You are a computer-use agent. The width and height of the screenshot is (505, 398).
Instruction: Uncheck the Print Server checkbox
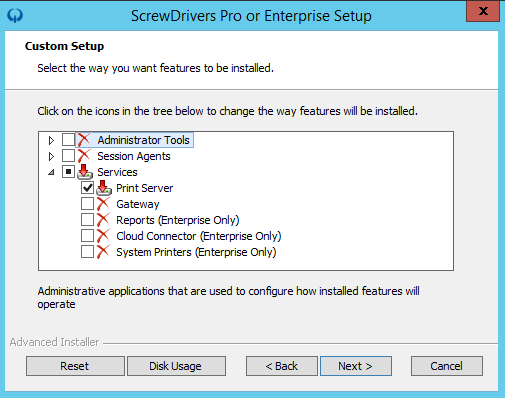point(87,188)
